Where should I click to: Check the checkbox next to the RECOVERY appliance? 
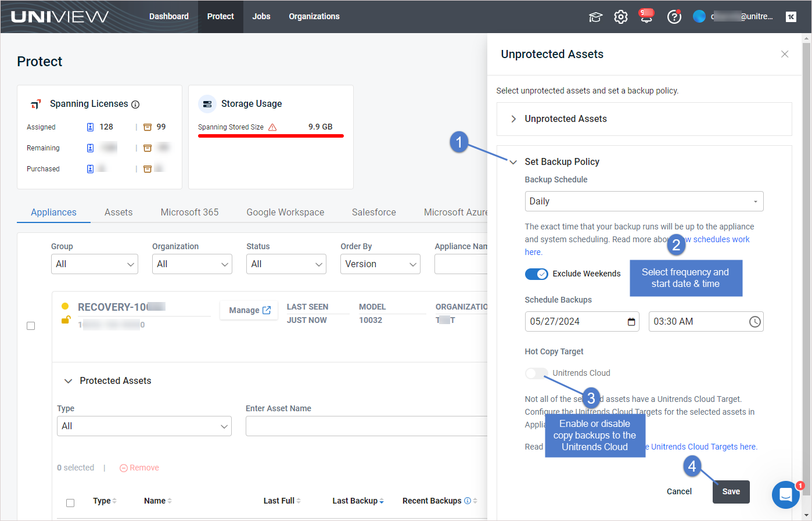coord(31,326)
